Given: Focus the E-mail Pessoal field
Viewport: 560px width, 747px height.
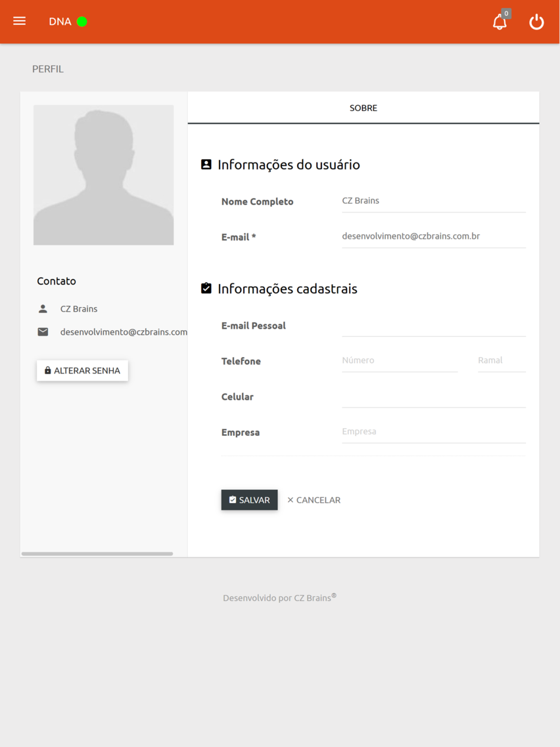Looking at the screenshot, I should pyautogui.click(x=434, y=326).
